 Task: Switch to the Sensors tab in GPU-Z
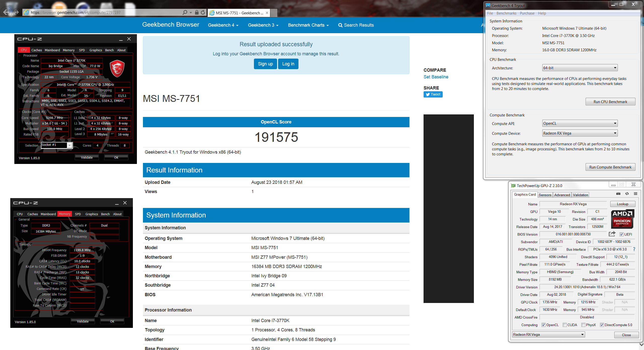point(545,195)
